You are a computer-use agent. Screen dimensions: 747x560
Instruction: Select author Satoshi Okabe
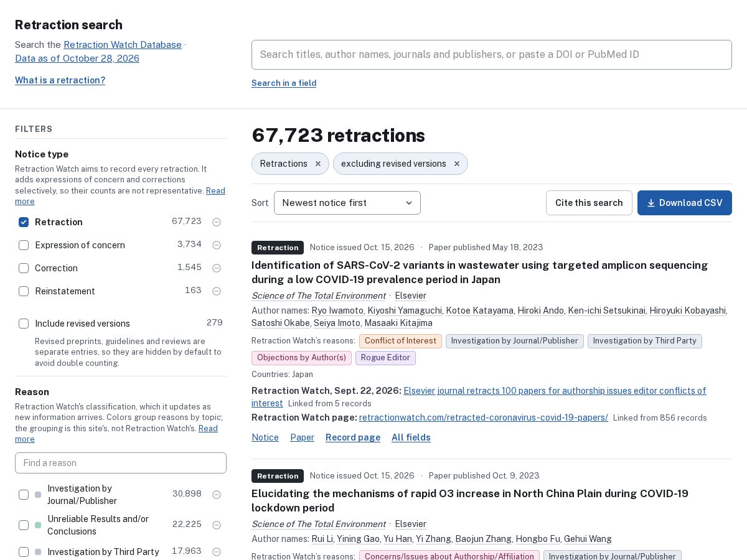click(281, 323)
